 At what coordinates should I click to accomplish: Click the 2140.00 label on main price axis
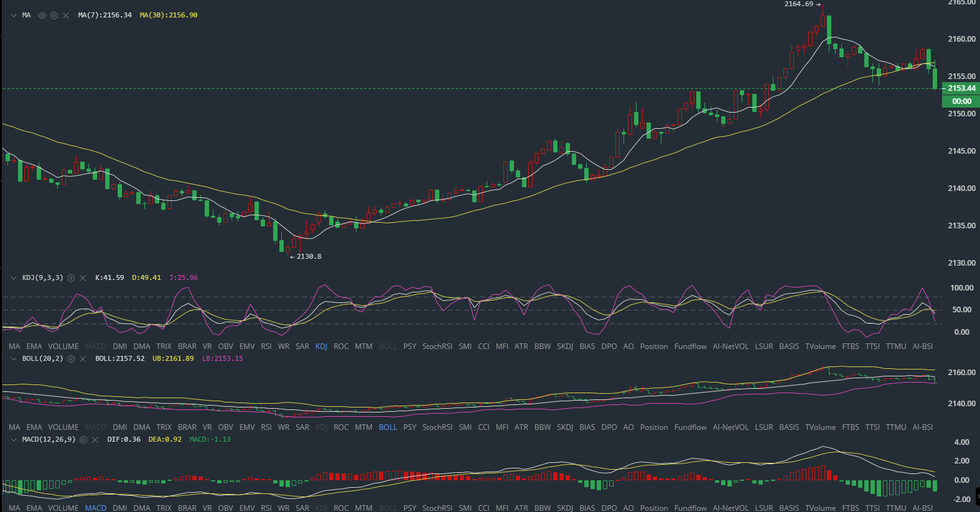961,189
